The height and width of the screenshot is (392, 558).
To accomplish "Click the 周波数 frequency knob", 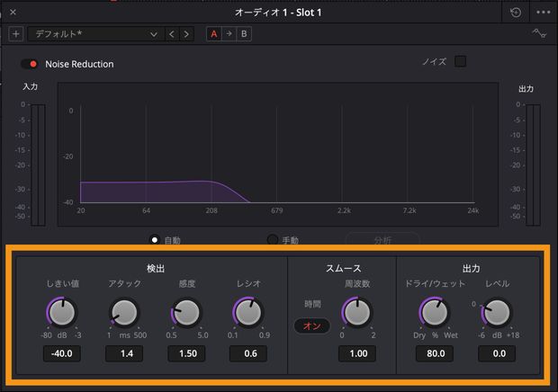I will tap(357, 312).
